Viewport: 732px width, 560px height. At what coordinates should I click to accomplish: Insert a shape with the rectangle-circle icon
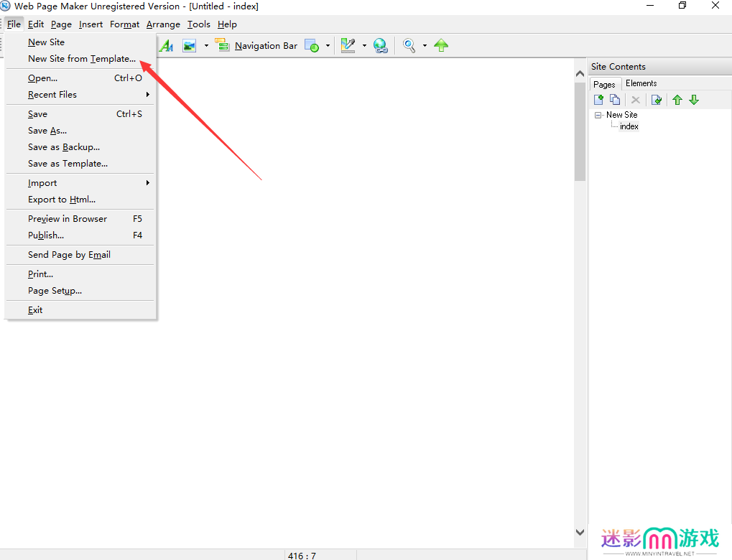311,46
